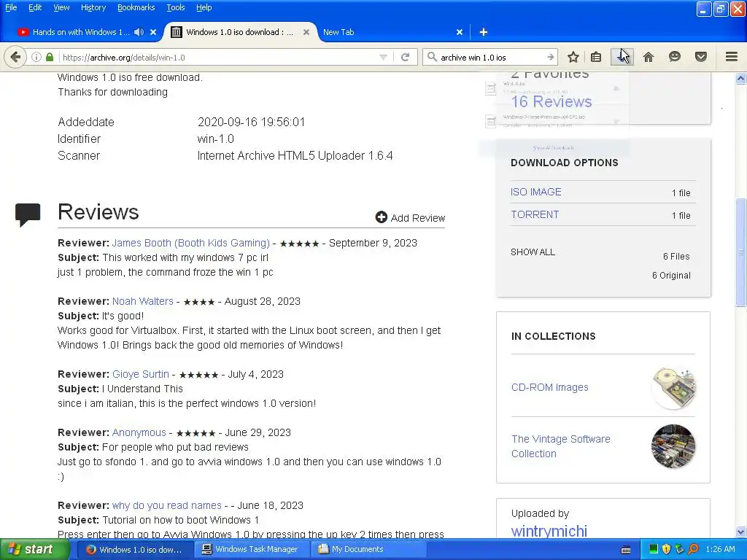Switch to Windows Task Manager in taskbar
This screenshot has height=560, width=747.
point(251,550)
